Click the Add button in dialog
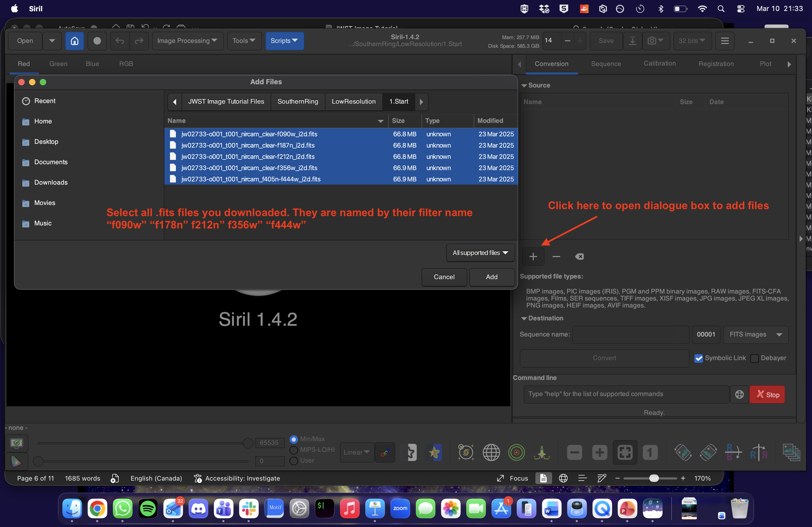812x527 pixels. pos(491,277)
